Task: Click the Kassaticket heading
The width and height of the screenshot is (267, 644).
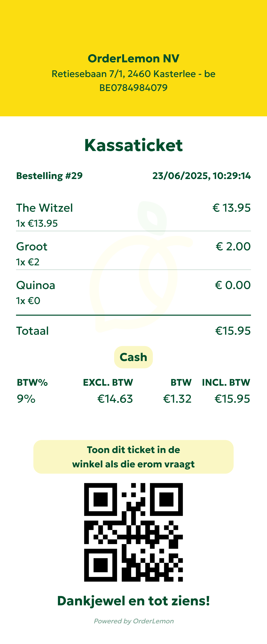Action: pos(133,145)
